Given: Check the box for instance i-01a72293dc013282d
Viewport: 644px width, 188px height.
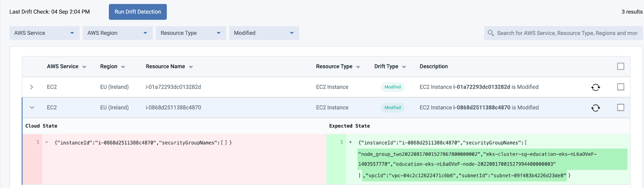Looking at the screenshot, I should [621, 87].
